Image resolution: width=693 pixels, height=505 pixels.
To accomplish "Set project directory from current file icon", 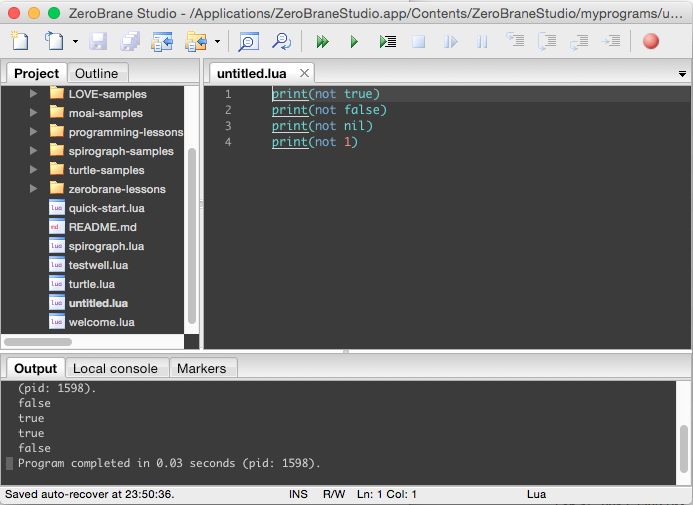I will 162,42.
